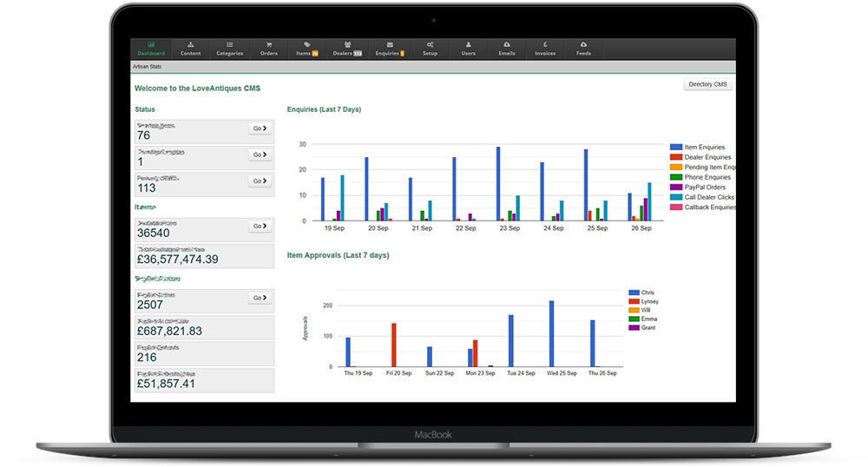Open the Feeds navigation item
This screenshot has height=467, width=868.
pos(583,49)
